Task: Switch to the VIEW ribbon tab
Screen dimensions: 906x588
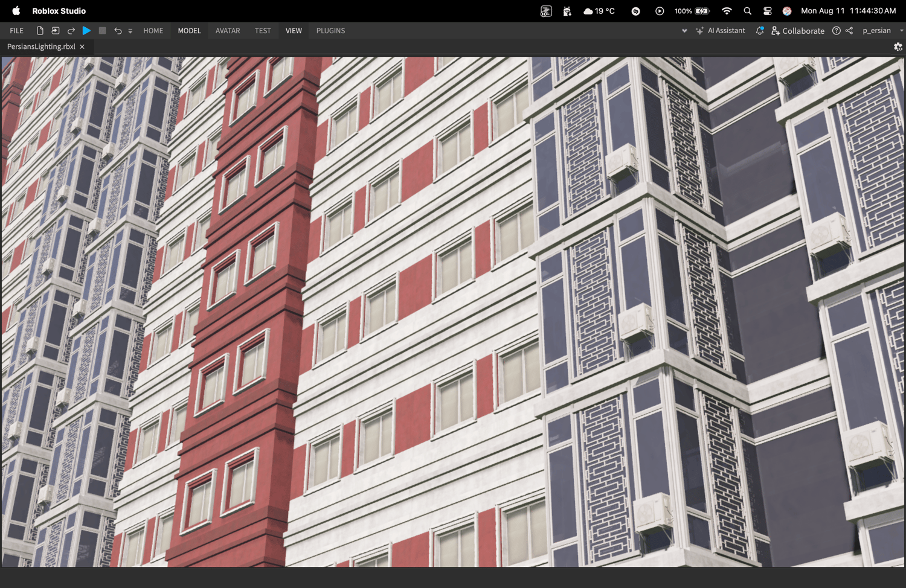Action: tap(294, 31)
